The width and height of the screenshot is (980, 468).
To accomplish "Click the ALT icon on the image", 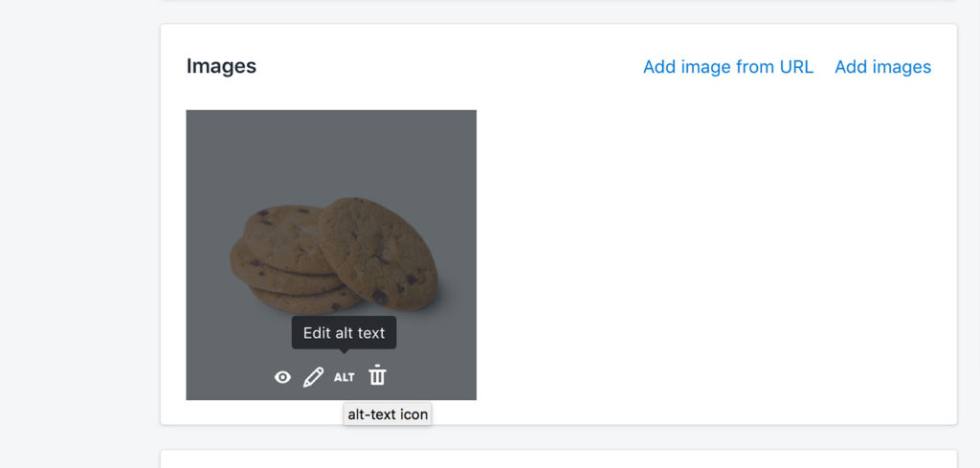I will (x=344, y=377).
